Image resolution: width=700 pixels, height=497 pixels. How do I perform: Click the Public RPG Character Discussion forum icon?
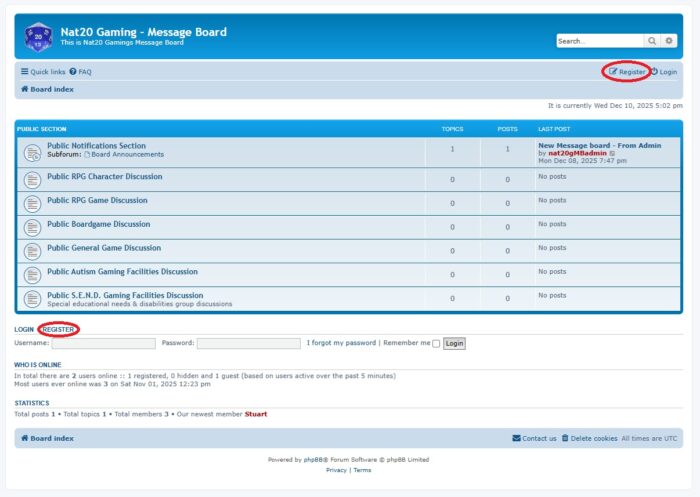pyautogui.click(x=32, y=179)
